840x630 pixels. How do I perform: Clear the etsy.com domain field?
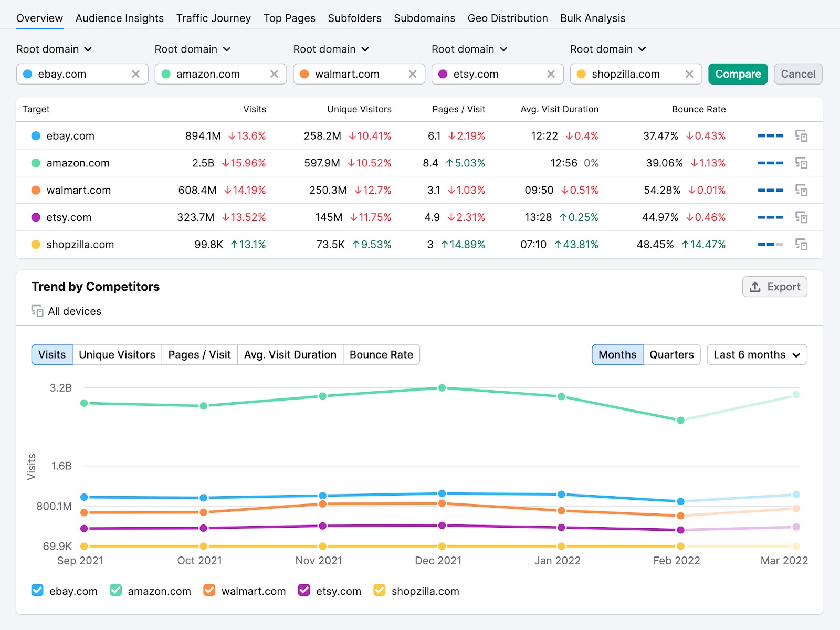(x=551, y=74)
